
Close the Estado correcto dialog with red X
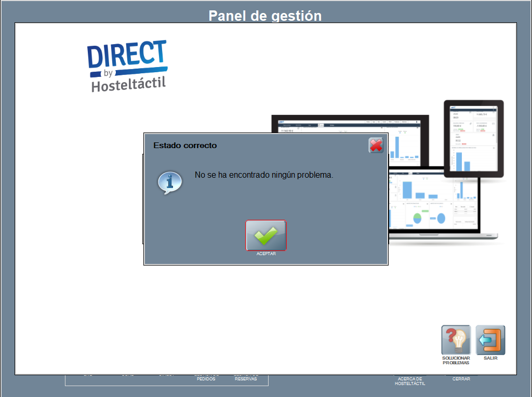pos(376,145)
